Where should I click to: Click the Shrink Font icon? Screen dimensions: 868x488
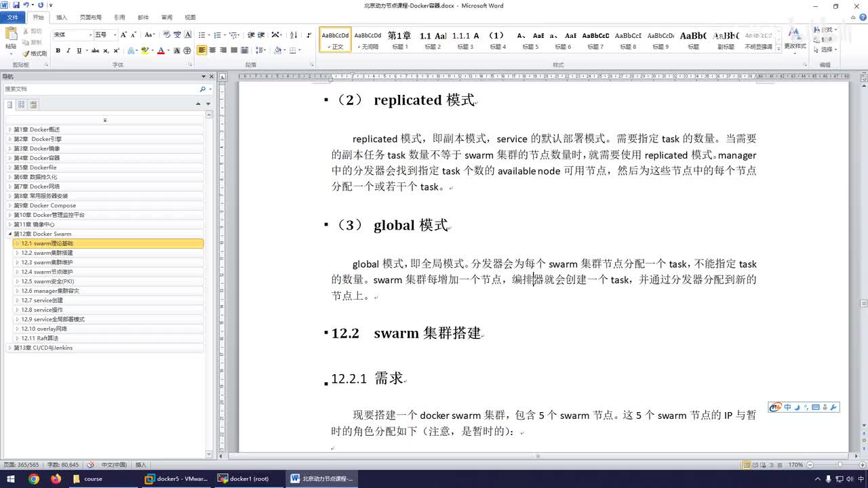(x=134, y=35)
